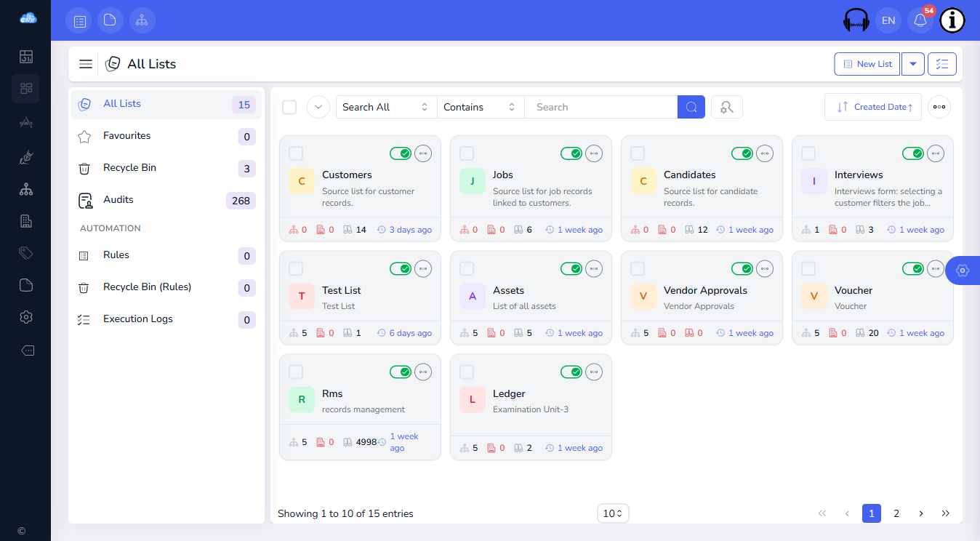Open the Vendor Approvals card title
This screenshot has height=541, width=980.
coord(705,290)
